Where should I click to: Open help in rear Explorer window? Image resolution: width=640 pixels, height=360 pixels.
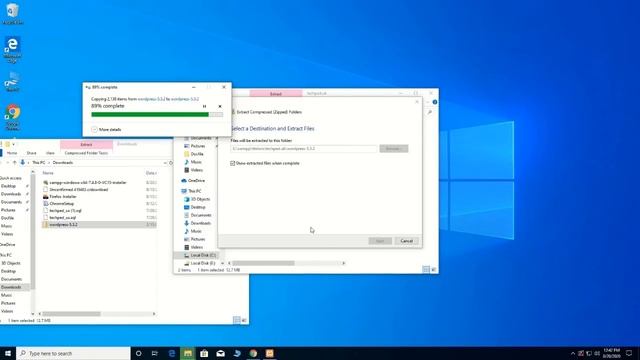[435, 102]
